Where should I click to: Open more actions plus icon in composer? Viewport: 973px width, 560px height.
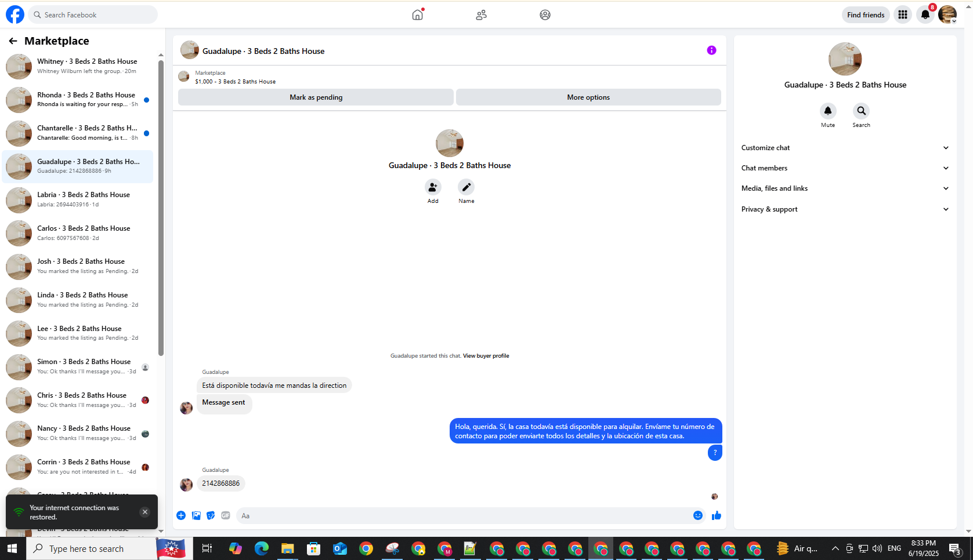click(x=181, y=515)
